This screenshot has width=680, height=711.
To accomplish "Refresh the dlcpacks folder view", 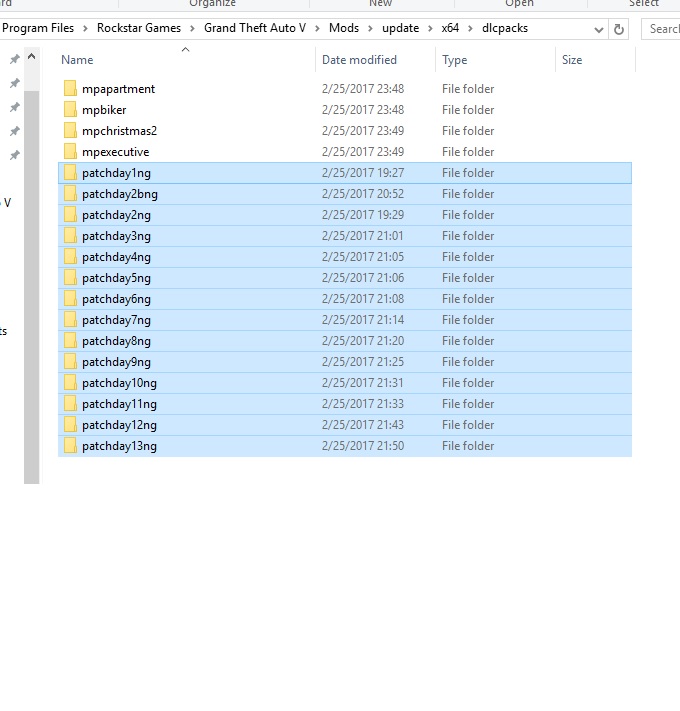I will (618, 29).
